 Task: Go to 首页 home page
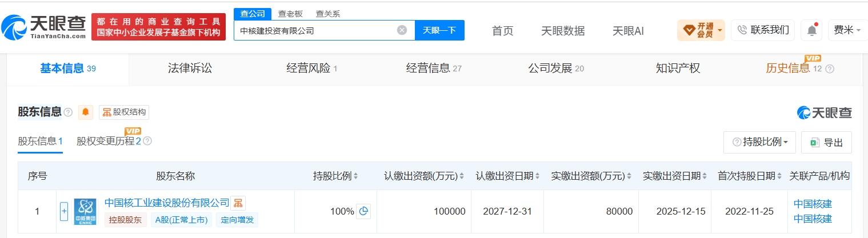(503, 31)
